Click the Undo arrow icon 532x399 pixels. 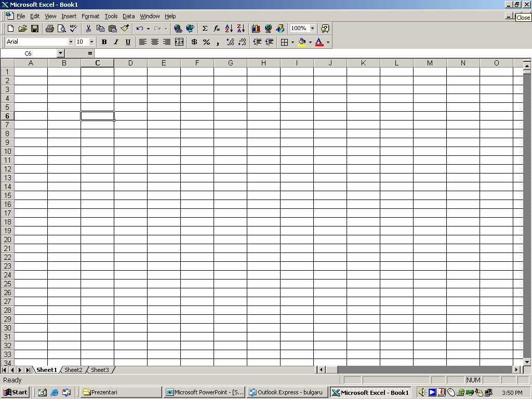pyautogui.click(x=139, y=29)
